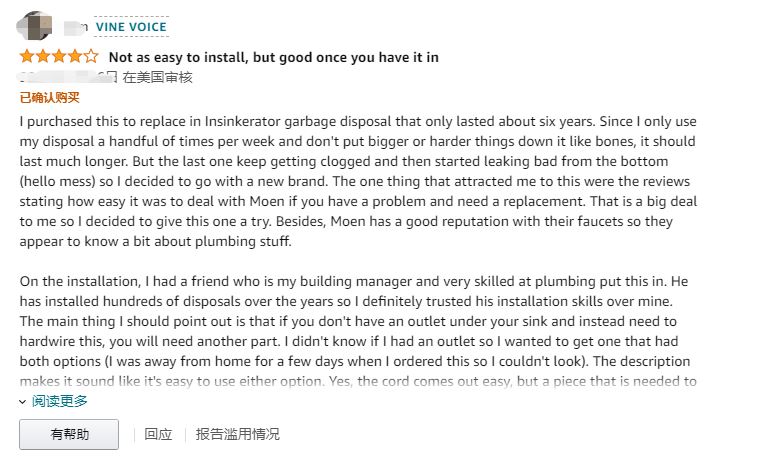781x470 pixels.
Task: Click the '已确认购买' verified purchase label
Action: [49, 97]
